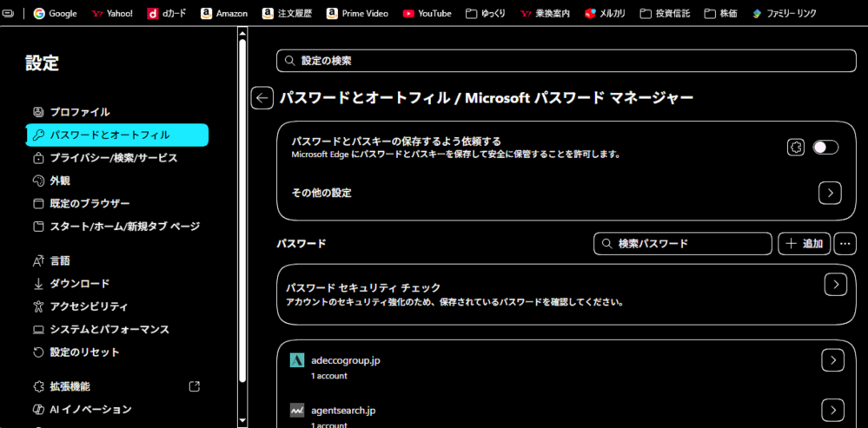Toggle パスワードとパスキーの保存 switch
This screenshot has height=428, width=868.
tap(825, 147)
